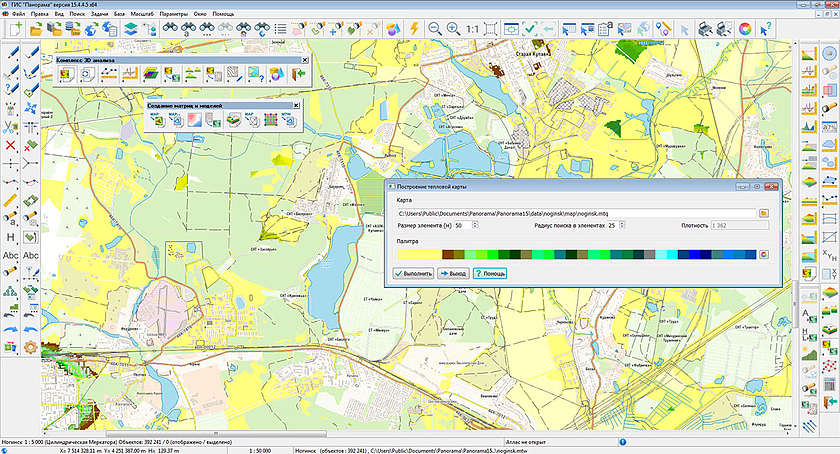Open palette chooser icon beside the color strip
Screen dimensions: 840x454
763,254
